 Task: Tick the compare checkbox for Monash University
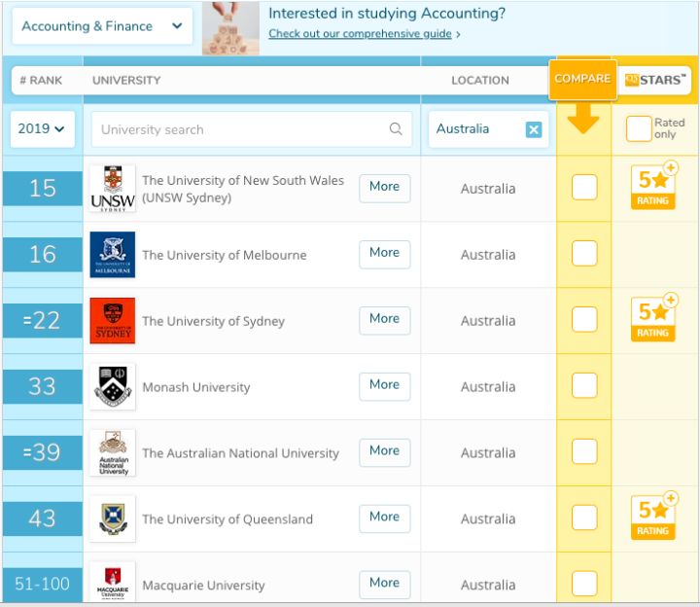(x=584, y=385)
